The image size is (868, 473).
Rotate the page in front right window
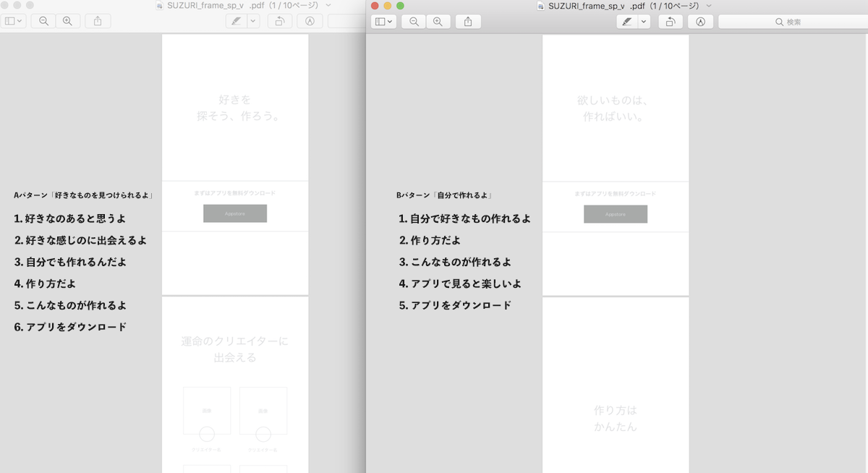pos(671,22)
